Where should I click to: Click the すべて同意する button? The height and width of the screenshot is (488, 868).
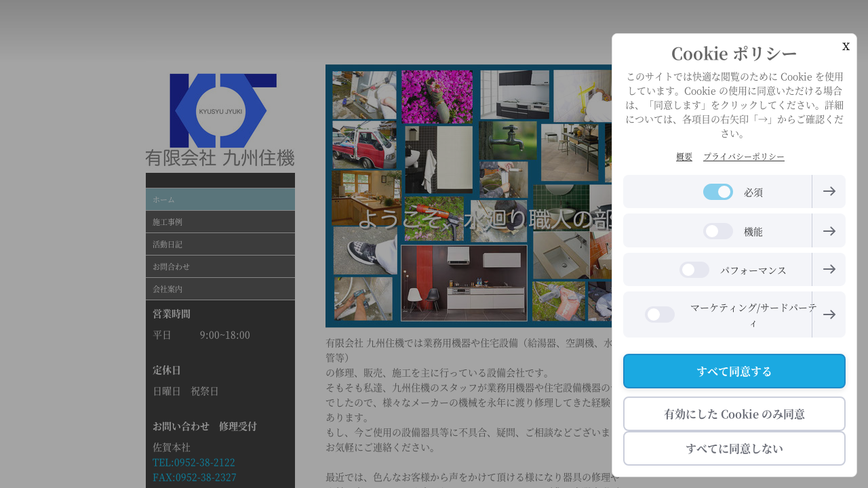click(734, 371)
